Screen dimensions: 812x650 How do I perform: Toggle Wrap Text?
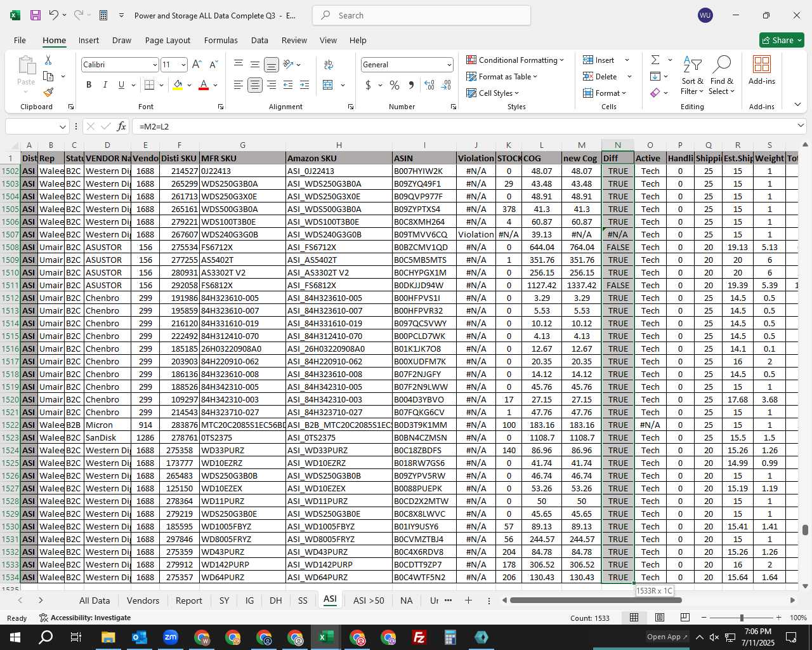click(x=329, y=65)
